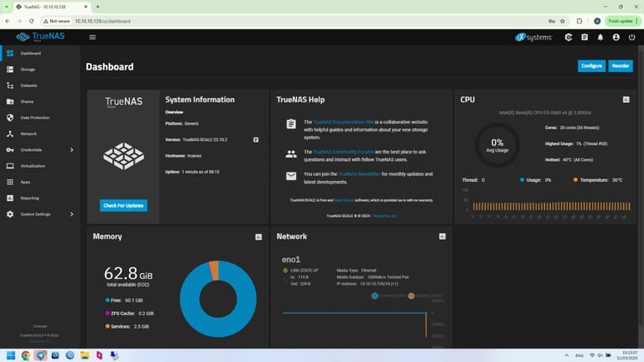Open Chrome profile avatar

(x=597, y=21)
